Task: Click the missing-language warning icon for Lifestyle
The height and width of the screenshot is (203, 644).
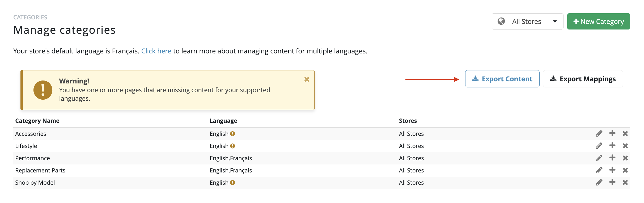Action: point(232,146)
